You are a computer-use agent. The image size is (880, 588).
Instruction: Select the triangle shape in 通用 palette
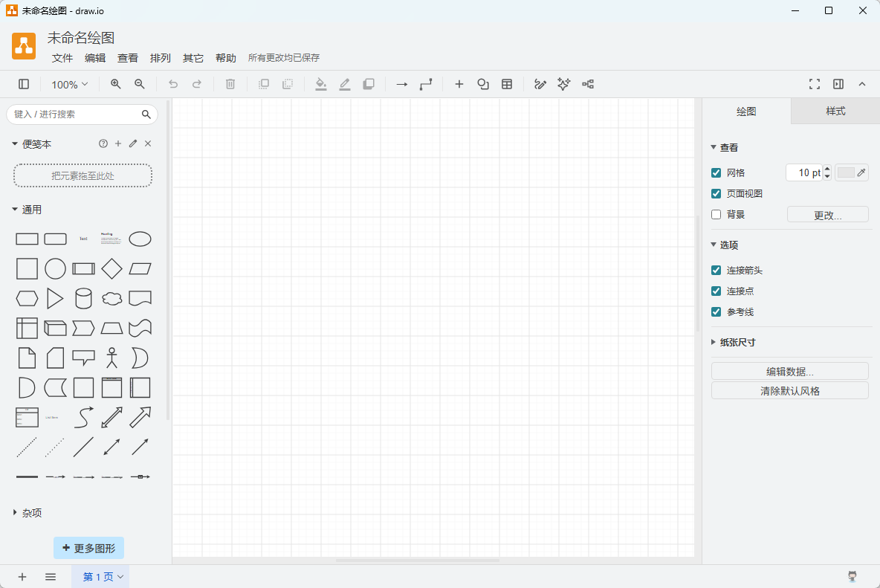(x=55, y=299)
